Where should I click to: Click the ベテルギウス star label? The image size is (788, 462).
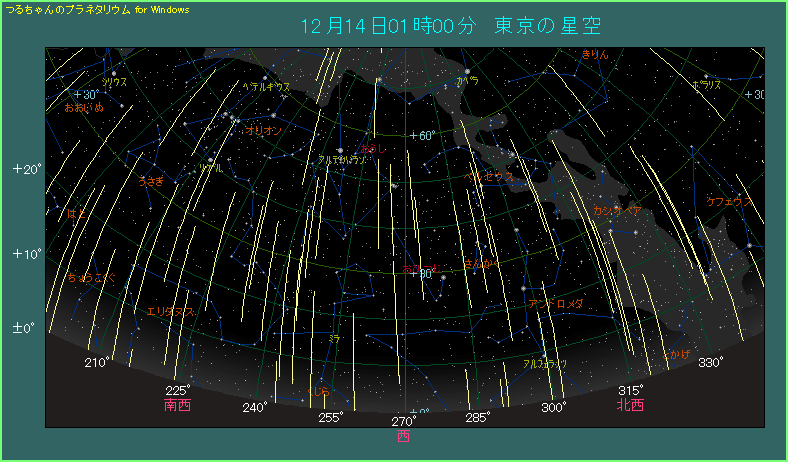click(x=266, y=88)
